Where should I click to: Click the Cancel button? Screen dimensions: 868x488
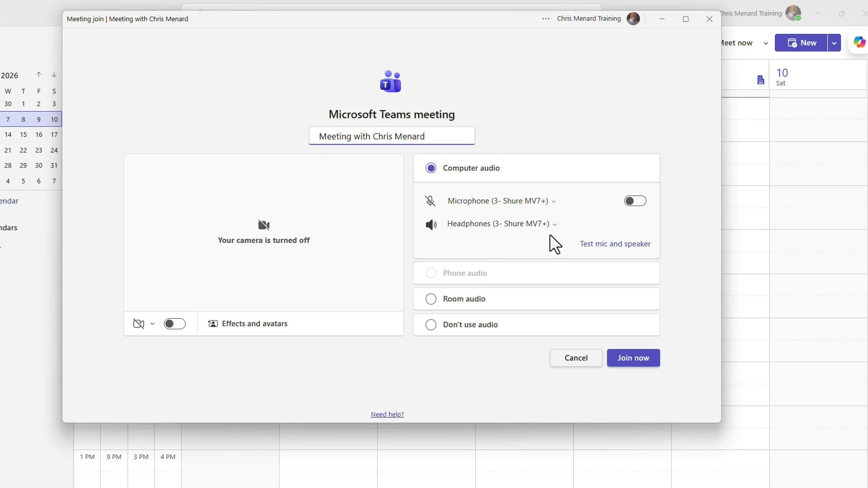click(576, 358)
